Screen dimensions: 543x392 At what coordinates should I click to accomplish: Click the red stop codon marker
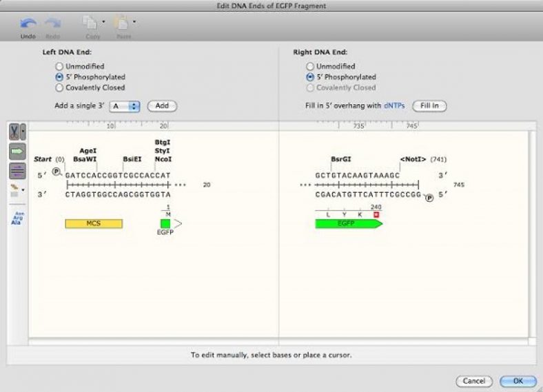pyautogui.click(x=376, y=215)
